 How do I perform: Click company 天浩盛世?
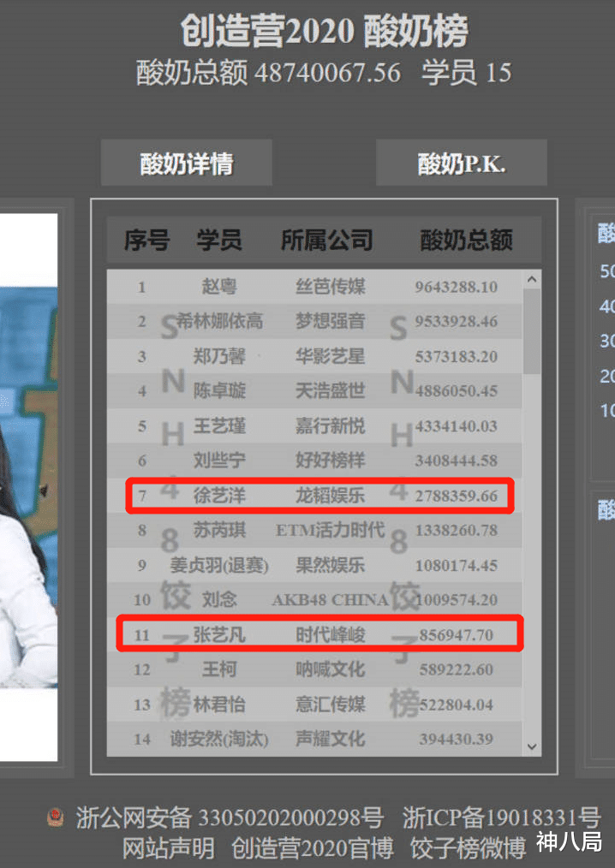click(x=331, y=391)
